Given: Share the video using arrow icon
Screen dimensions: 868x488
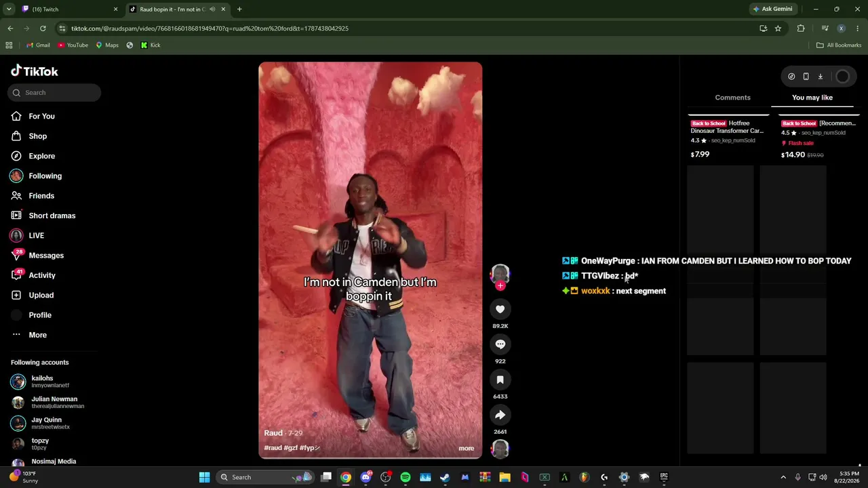Looking at the screenshot, I should [x=500, y=415].
